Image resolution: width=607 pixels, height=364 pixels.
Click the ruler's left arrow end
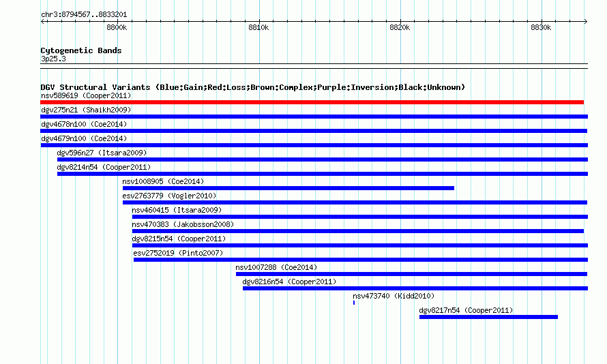(x=42, y=21)
